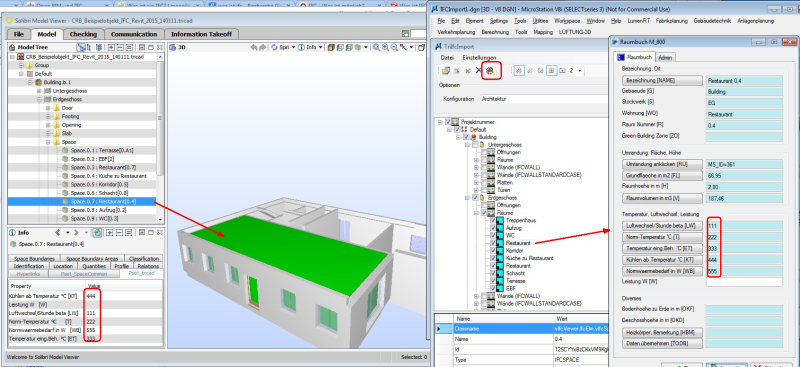The height and width of the screenshot is (367, 800).
Task: Expand the Untergeschoss node in Model Tree
Action: tap(39, 90)
